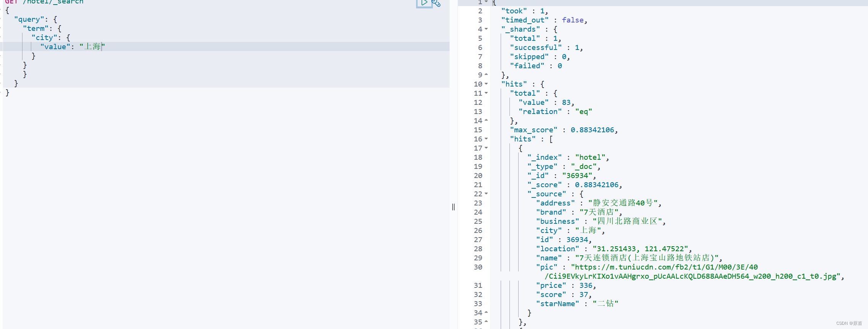Click the "total" : 1 line under _shards
The image size is (868, 329).
click(536, 38)
